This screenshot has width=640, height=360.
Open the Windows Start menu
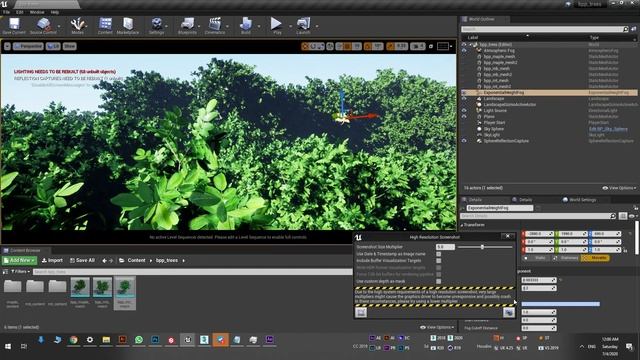(x=8, y=347)
